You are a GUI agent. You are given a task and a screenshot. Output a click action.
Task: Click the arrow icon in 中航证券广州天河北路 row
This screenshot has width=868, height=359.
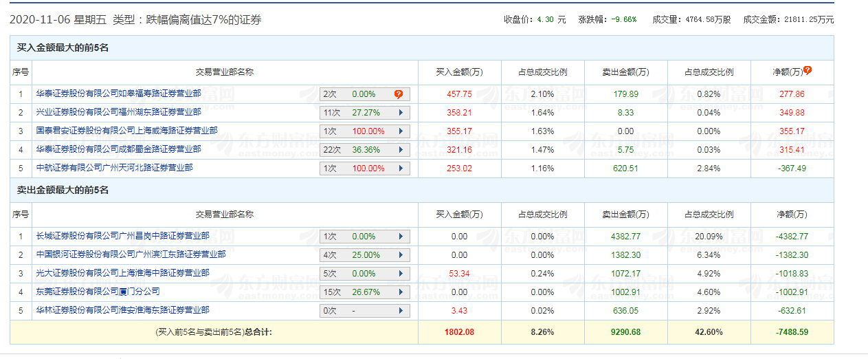point(400,168)
